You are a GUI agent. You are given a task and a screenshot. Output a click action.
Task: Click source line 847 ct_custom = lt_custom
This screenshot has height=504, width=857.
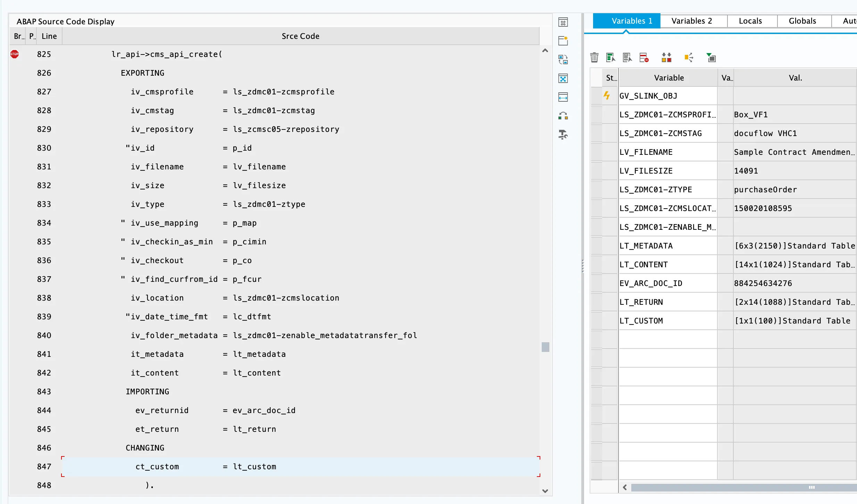(x=300, y=467)
